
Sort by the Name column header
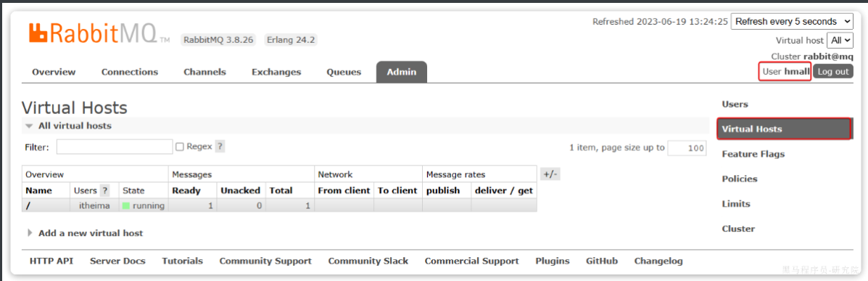pyautogui.click(x=38, y=191)
